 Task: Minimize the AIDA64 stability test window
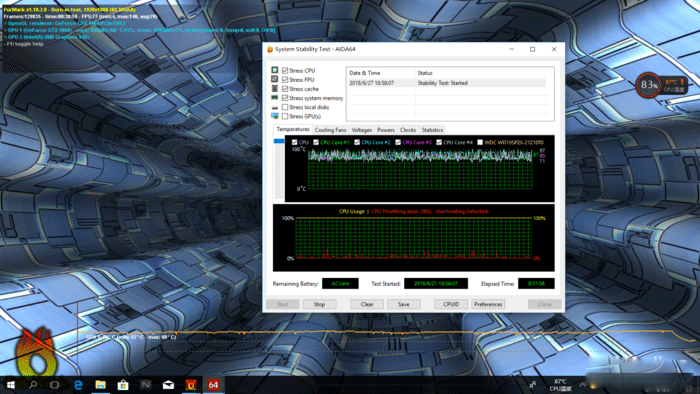point(512,49)
